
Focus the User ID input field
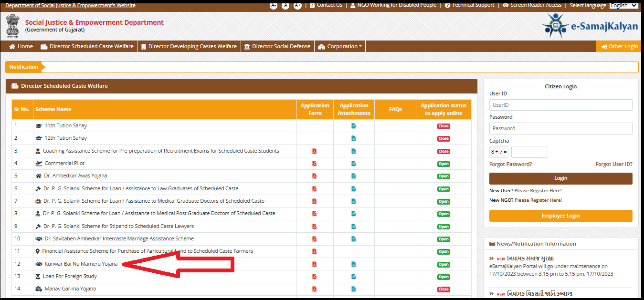[x=561, y=105]
